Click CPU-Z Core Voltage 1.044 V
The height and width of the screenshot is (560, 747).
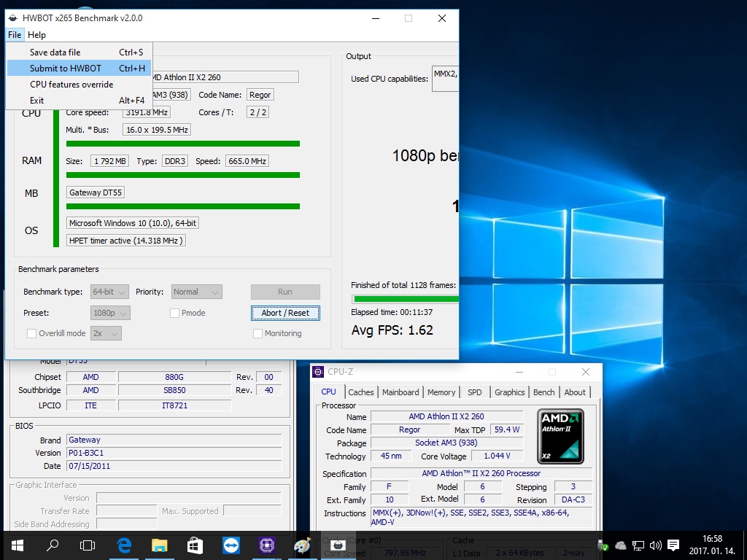tap(497, 456)
